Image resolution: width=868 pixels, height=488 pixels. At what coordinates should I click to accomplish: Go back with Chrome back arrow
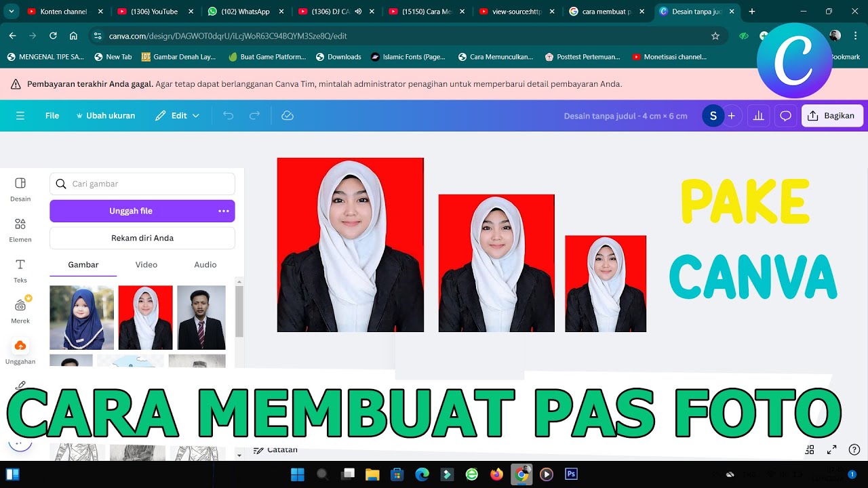[13, 36]
